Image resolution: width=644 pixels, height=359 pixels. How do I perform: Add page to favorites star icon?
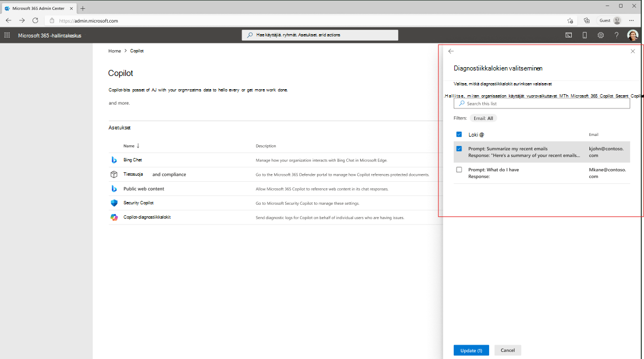(x=570, y=20)
